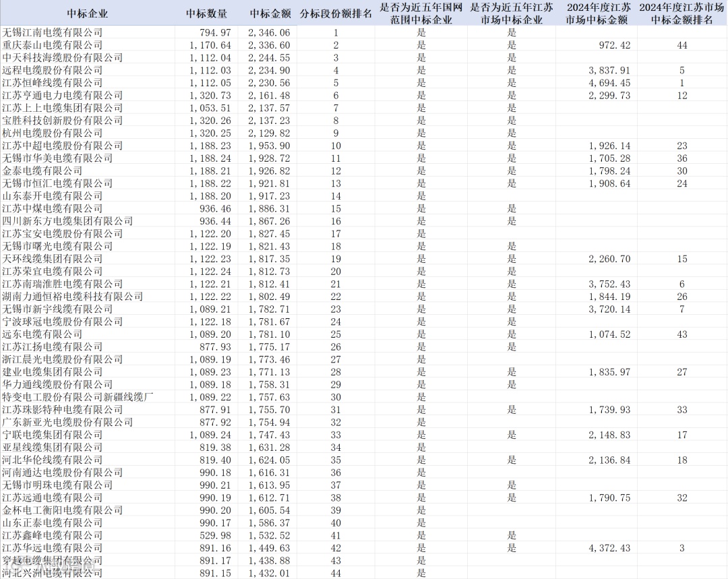Click the Jiangsu amount 4,694.45

(x=609, y=83)
